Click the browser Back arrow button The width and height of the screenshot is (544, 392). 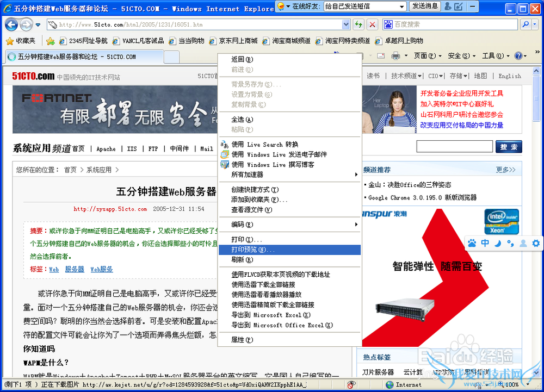pyautogui.click(x=11, y=24)
